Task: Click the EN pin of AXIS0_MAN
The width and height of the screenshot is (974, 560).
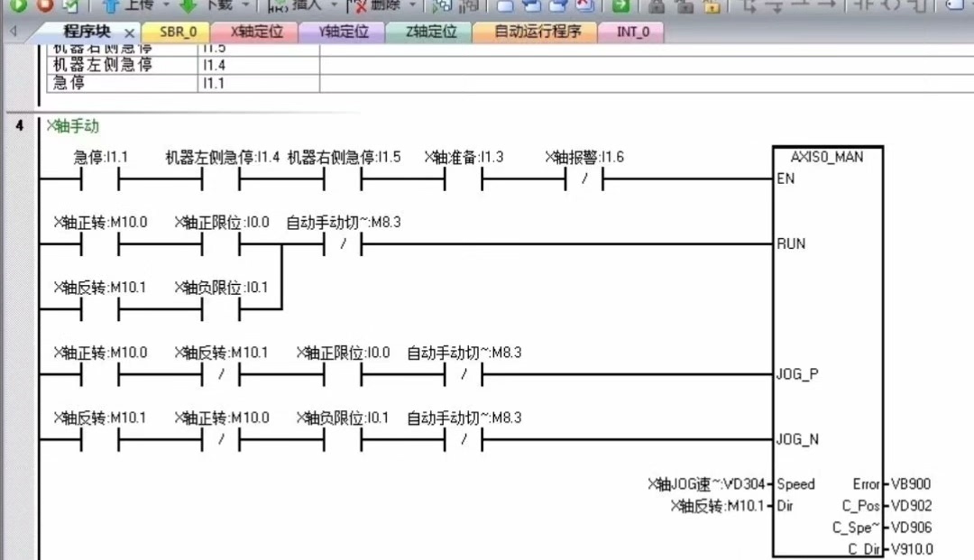Action: click(x=786, y=179)
